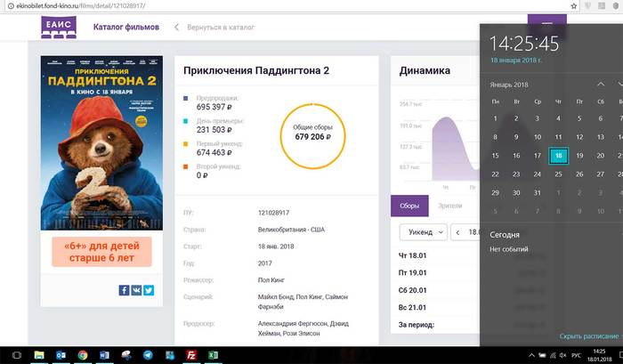The width and height of the screenshot is (623, 364).
Task: Go to previous period with left arrow
Action: click(458, 232)
